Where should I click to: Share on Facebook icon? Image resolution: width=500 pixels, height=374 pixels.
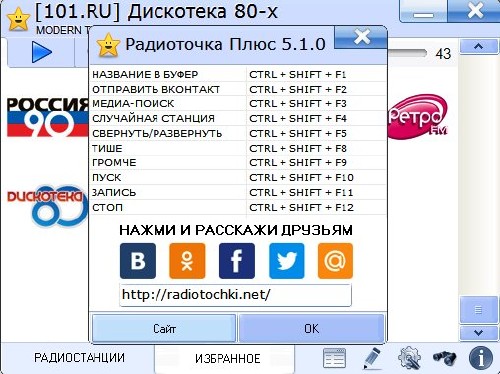coord(237,261)
